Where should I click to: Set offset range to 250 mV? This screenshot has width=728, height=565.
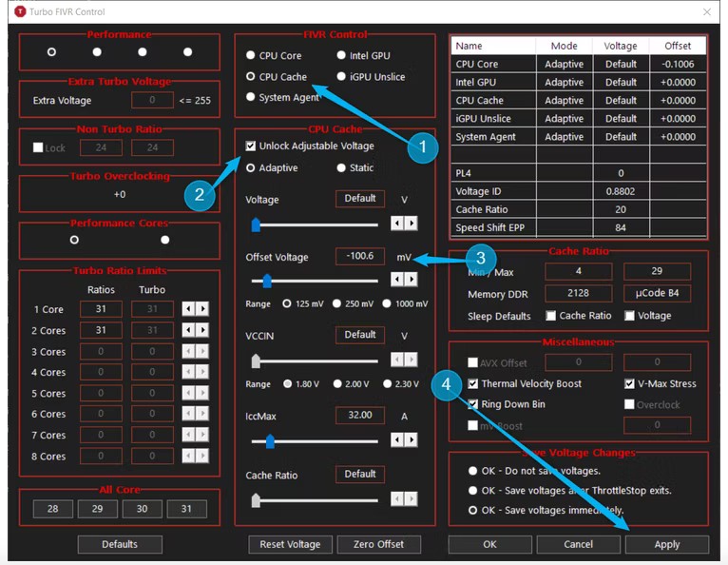(x=337, y=303)
